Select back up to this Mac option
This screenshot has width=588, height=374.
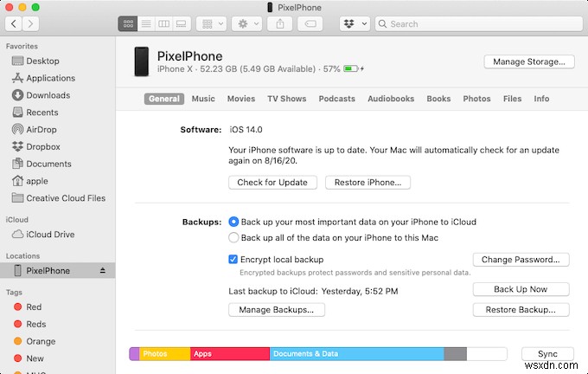tap(233, 238)
